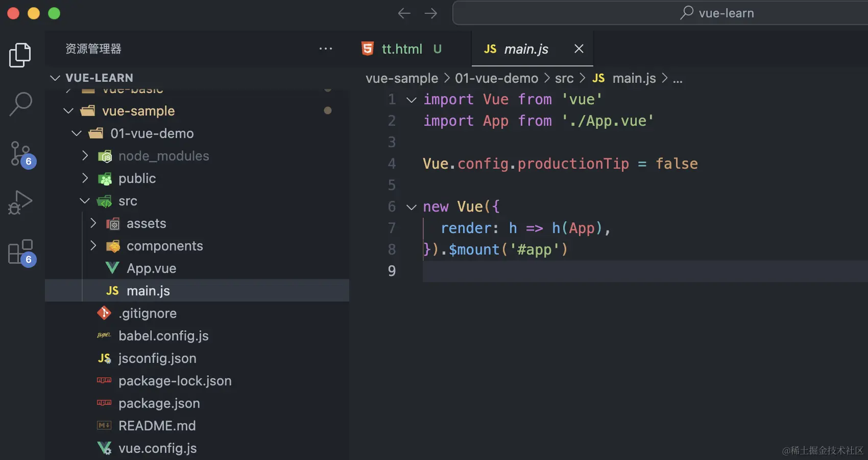Open package.json file

click(159, 403)
